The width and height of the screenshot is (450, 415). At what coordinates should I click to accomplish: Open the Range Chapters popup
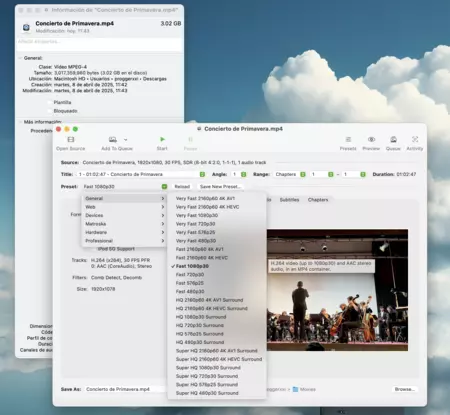coord(290,174)
